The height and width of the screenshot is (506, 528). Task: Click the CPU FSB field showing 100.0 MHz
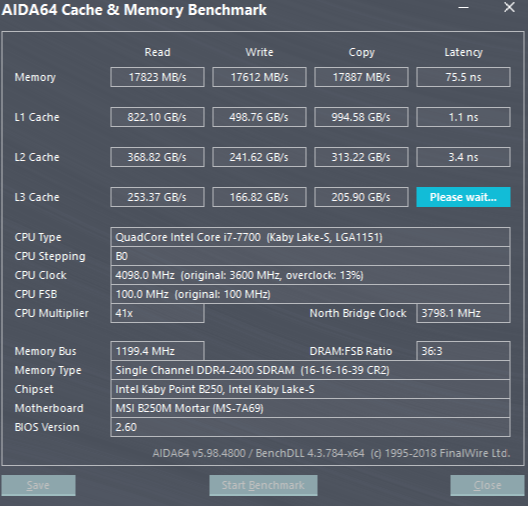coord(310,294)
